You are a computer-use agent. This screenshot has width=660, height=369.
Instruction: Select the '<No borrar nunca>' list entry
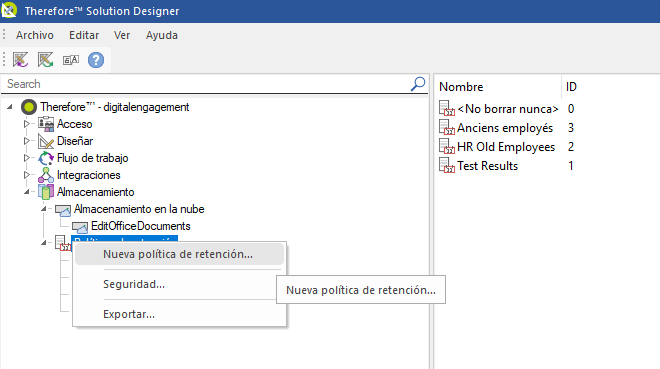508,109
